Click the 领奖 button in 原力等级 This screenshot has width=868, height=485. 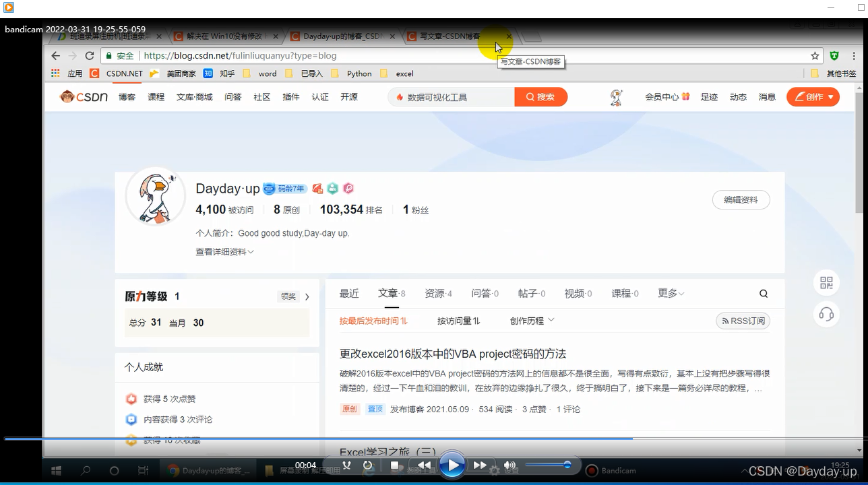288,296
